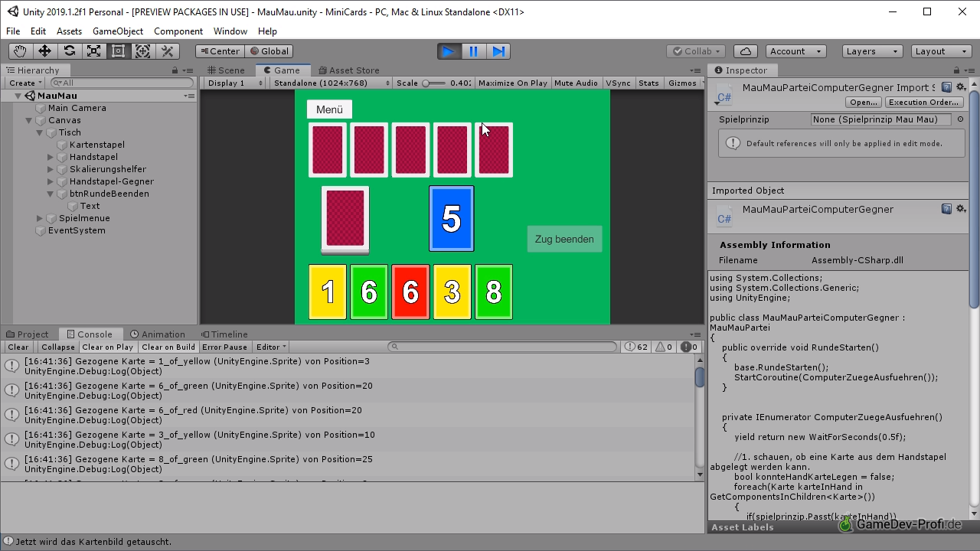Switch to the Timeline tab
This screenshot has height=551, width=980.
click(225, 334)
